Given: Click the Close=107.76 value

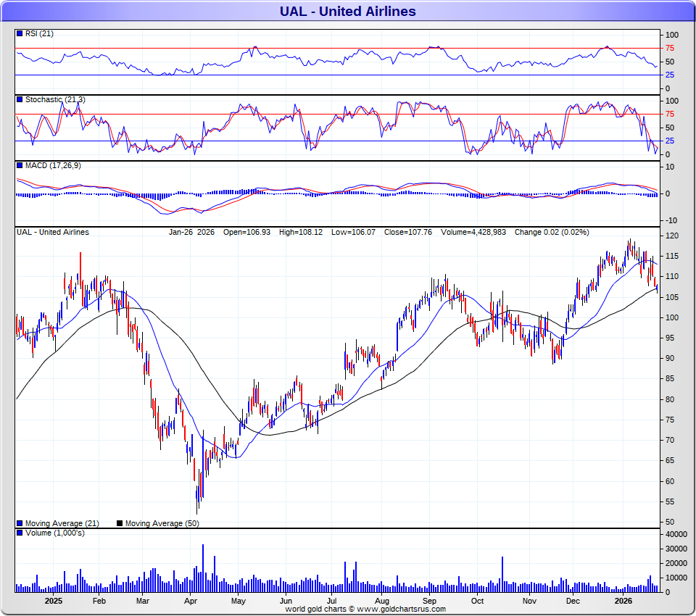Looking at the screenshot, I should point(408,232).
